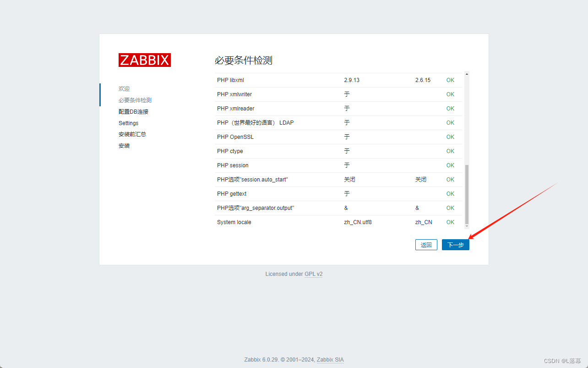Click the PHP ctype row label
The height and width of the screenshot is (368, 588).
(230, 151)
